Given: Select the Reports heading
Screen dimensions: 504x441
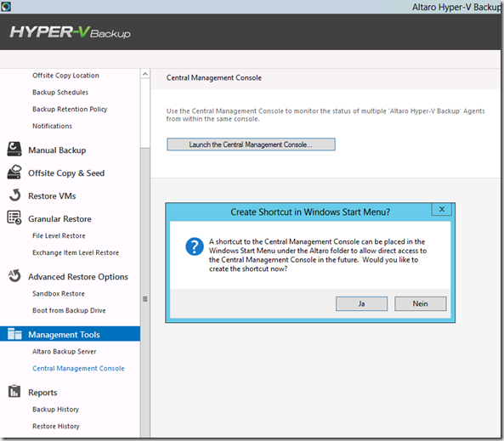Looking at the screenshot, I should [x=42, y=393].
